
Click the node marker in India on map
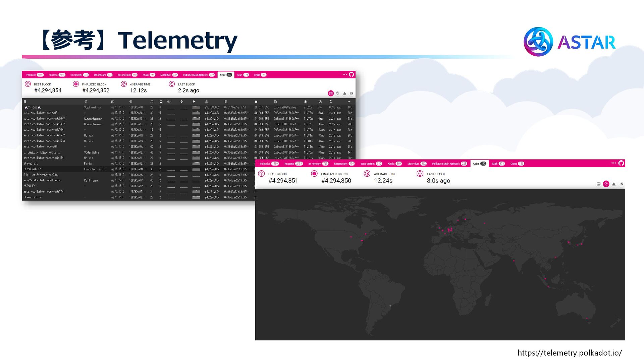[514, 261]
